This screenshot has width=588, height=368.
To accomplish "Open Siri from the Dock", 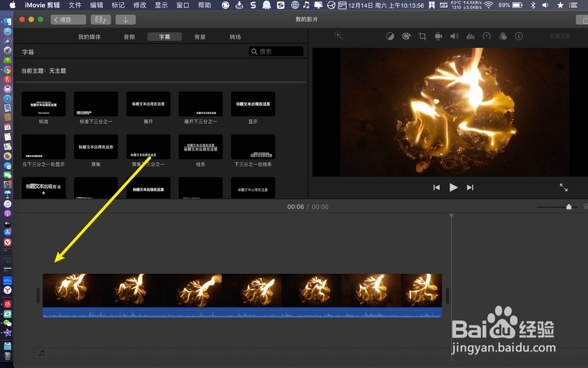I will 8,41.
